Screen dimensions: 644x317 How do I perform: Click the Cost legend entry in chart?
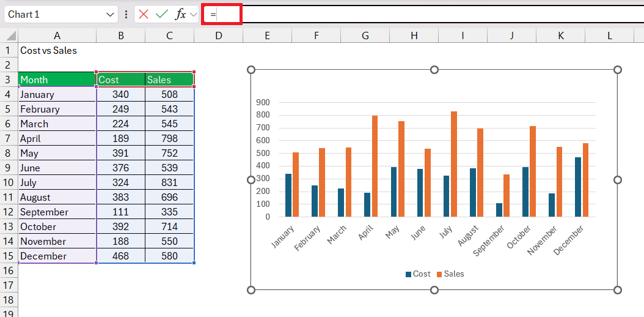418,274
